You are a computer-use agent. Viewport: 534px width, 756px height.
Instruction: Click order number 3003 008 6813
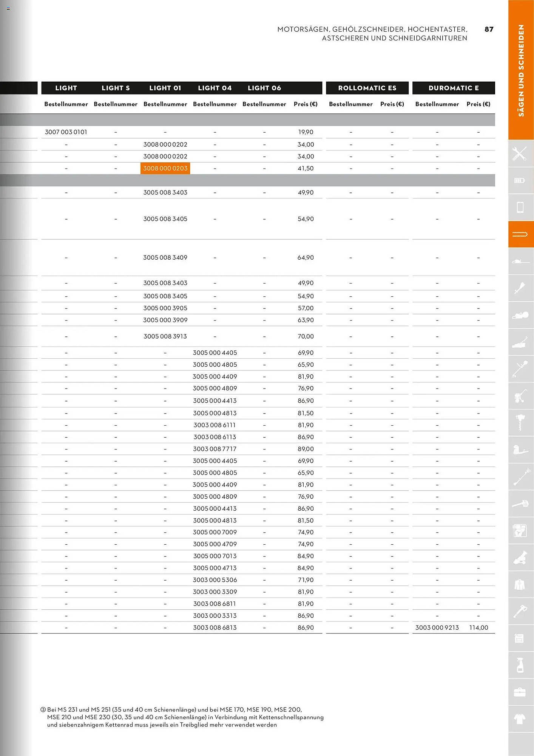[215, 627]
